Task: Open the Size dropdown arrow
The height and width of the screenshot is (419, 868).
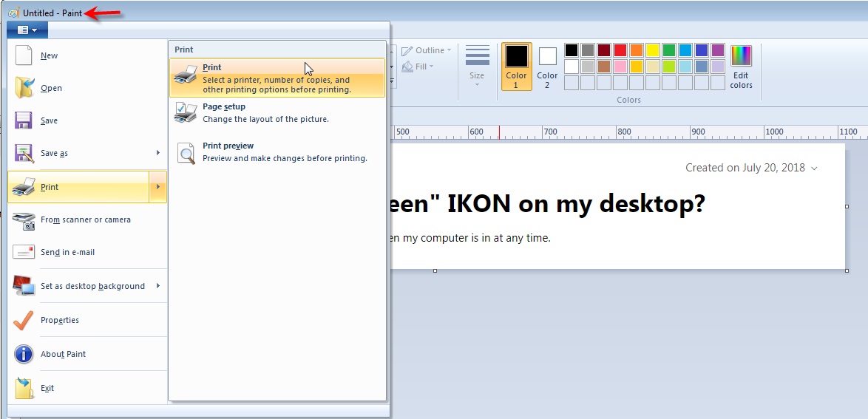Action: coord(477,84)
